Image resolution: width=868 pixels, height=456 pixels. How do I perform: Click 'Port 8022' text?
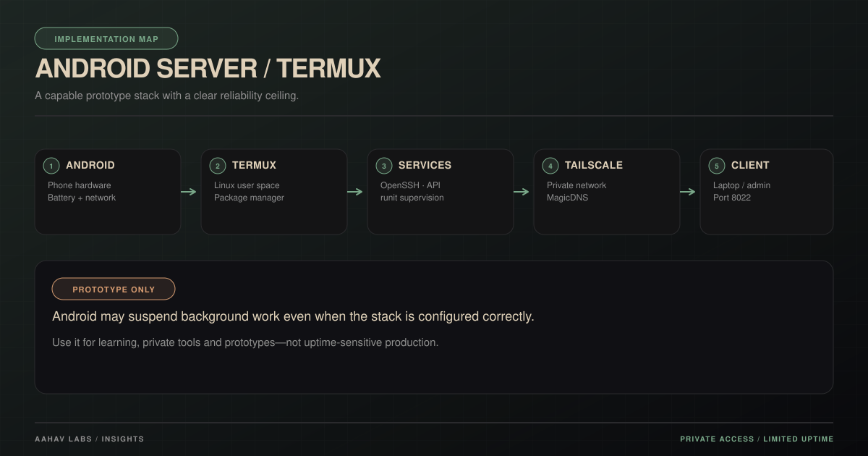coord(732,198)
